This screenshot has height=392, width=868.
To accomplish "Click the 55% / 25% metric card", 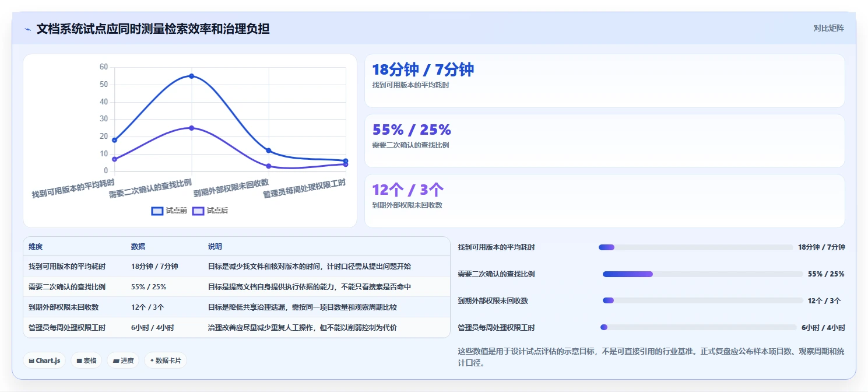I will click(x=605, y=141).
